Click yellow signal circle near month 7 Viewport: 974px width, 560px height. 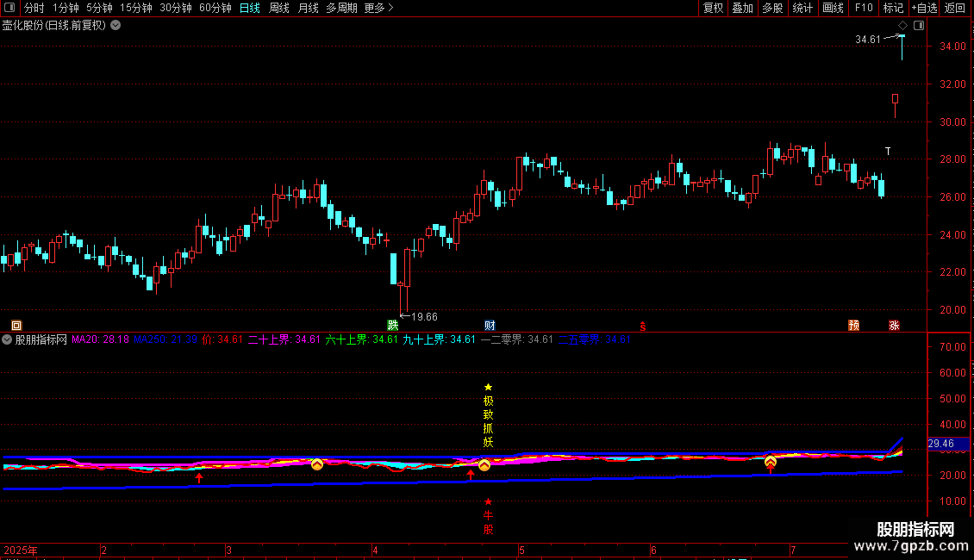pyautogui.click(x=771, y=461)
